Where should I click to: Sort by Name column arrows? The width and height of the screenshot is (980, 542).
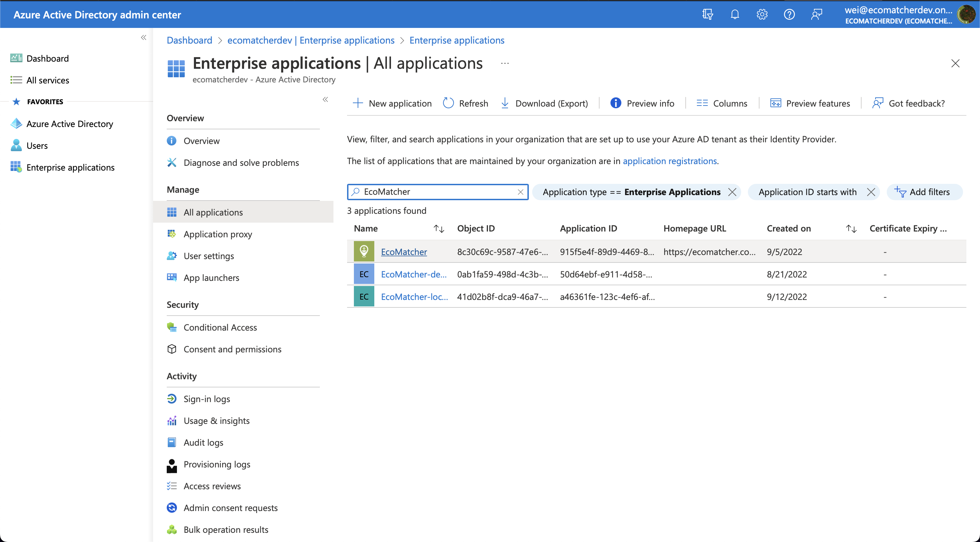tap(439, 228)
